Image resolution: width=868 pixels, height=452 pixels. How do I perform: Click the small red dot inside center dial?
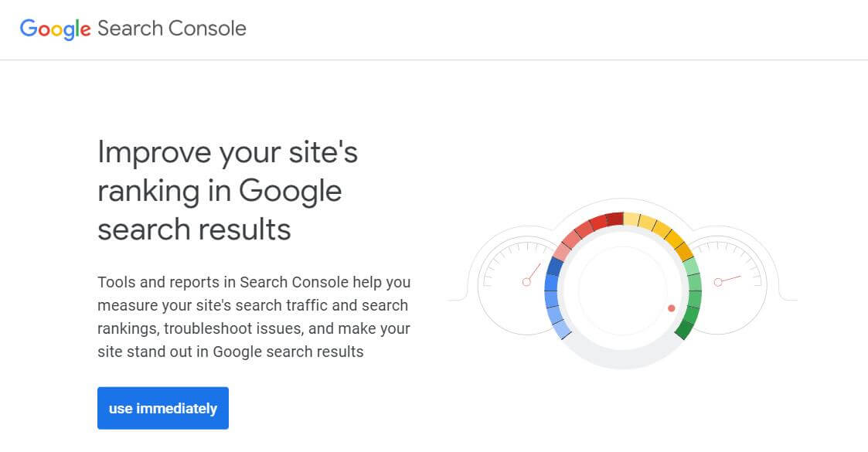[671, 308]
